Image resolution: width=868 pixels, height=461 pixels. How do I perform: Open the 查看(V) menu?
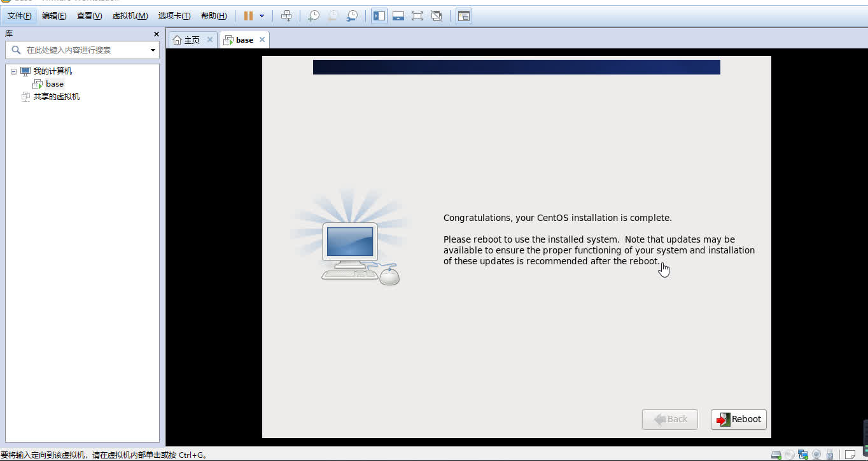pos(89,16)
